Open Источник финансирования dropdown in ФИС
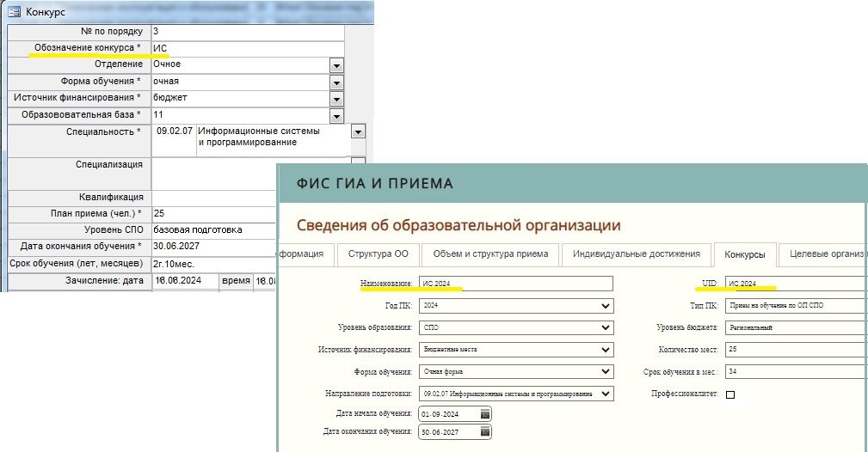The height and width of the screenshot is (452, 868). click(605, 350)
